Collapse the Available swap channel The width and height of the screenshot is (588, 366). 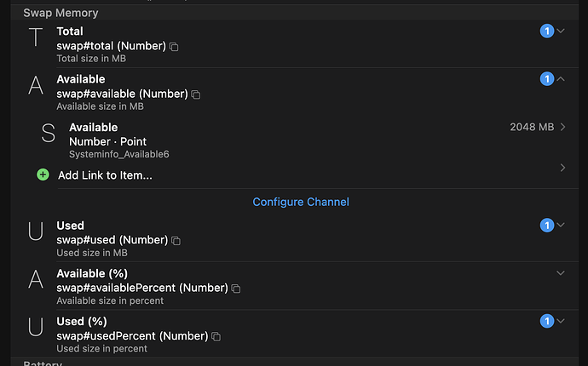[x=561, y=79]
